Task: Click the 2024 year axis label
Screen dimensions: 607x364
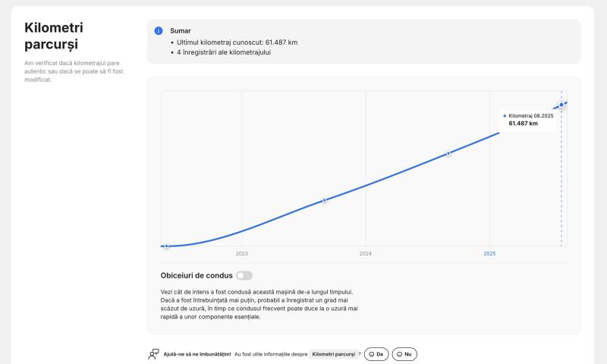Action: (365, 253)
